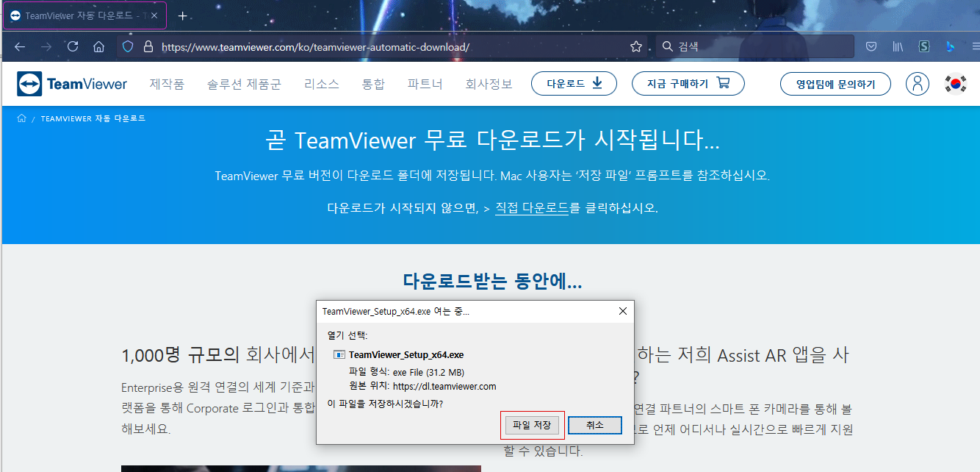Image resolution: width=980 pixels, height=472 pixels.
Task: Open the 제작품 menu
Action: [167, 84]
